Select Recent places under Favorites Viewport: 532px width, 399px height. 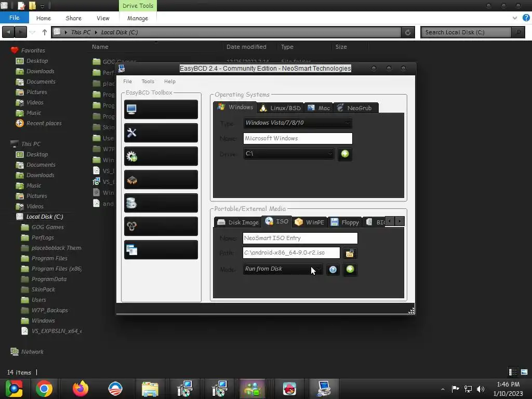[x=44, y=123]
